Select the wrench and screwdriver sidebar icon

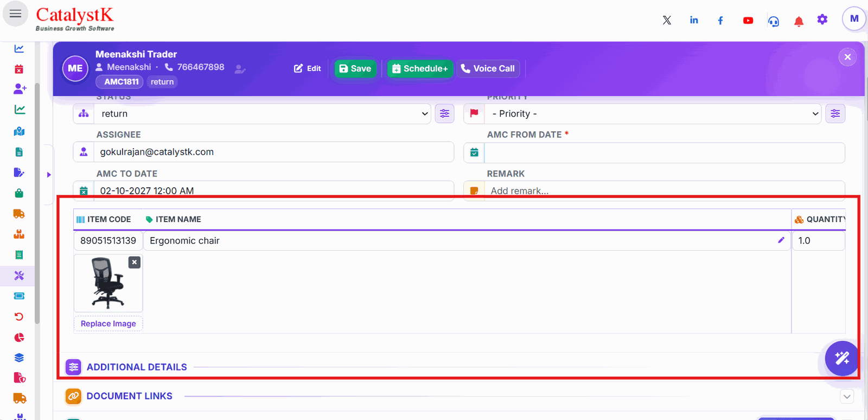[19, 276]
